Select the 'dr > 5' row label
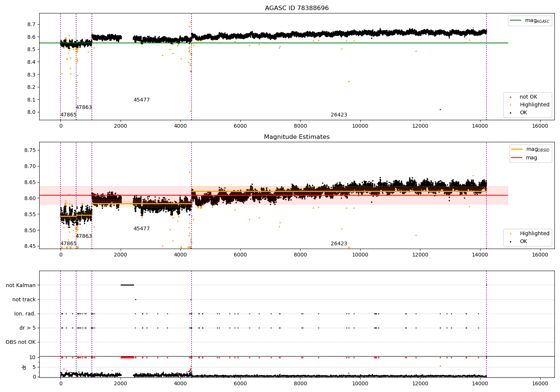Image resolution: width=560 pixels, height=392 pixels. point(28,328)
